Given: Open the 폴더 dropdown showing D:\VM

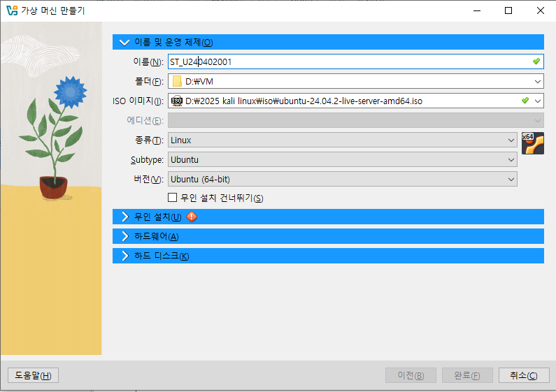Looking at the screenshot, I should coord(356,81).
